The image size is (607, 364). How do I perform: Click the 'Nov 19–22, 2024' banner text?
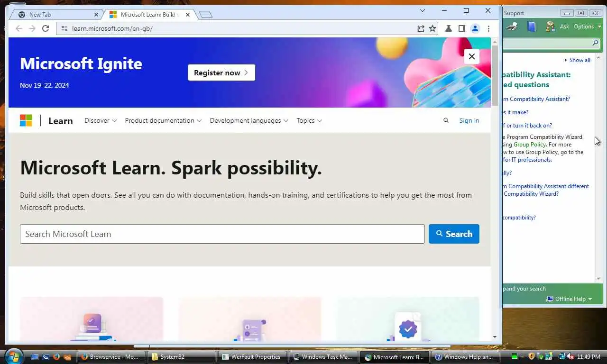(45, 85)
